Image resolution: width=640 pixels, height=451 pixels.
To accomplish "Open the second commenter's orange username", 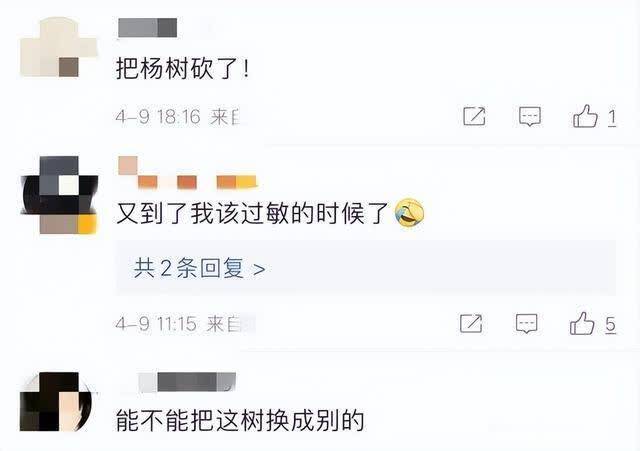I will click(187, 173).
